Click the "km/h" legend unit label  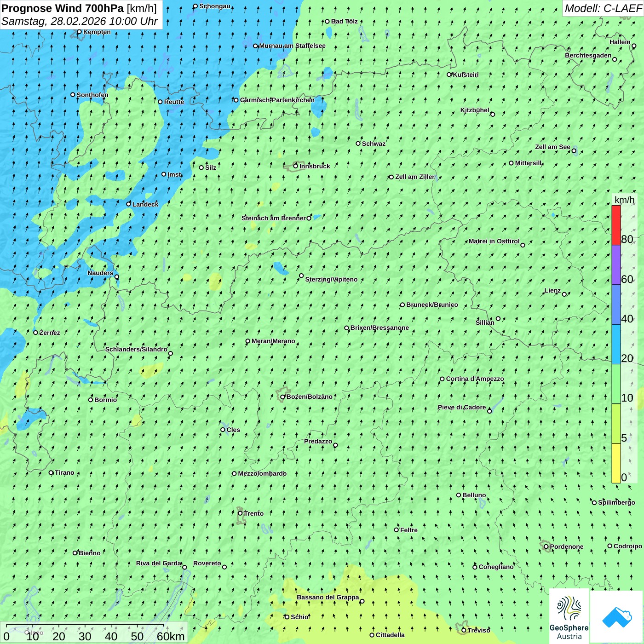pyautogui.click(x=624, y=200)
